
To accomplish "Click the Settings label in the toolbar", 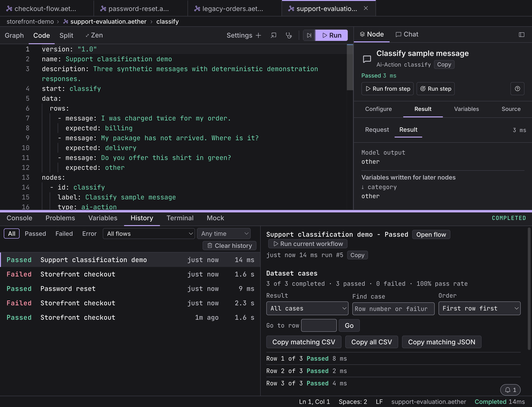I will tap(239, 35).
